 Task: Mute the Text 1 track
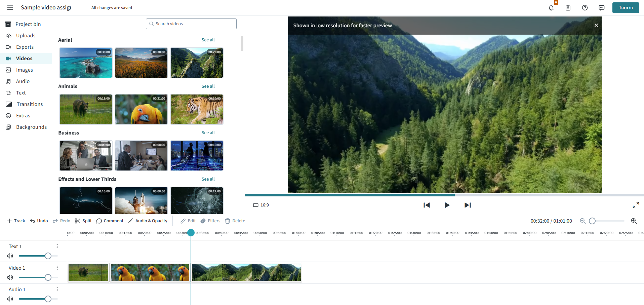pyautogui.click(x=10, y=256)
